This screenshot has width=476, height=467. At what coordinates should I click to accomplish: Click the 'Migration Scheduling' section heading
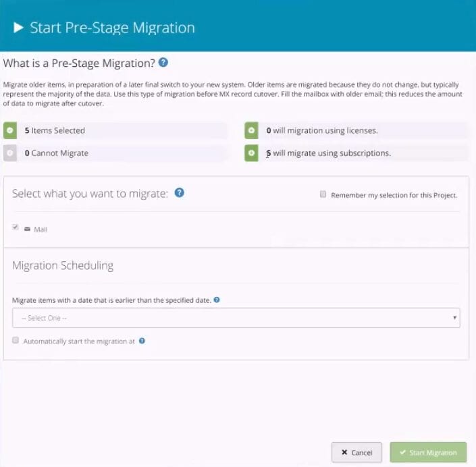tap(63, 265)
